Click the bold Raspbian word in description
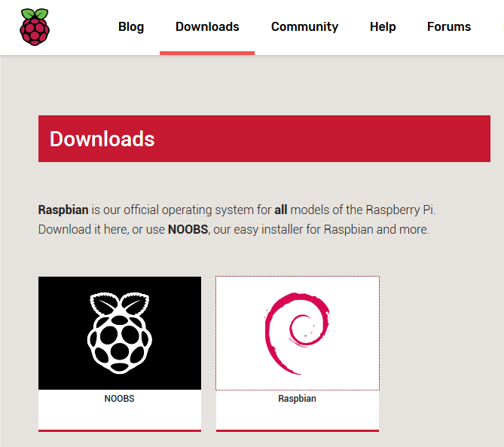Image resolution: width=504 pixels, height=447 pixels. click(x=63, y=210)
